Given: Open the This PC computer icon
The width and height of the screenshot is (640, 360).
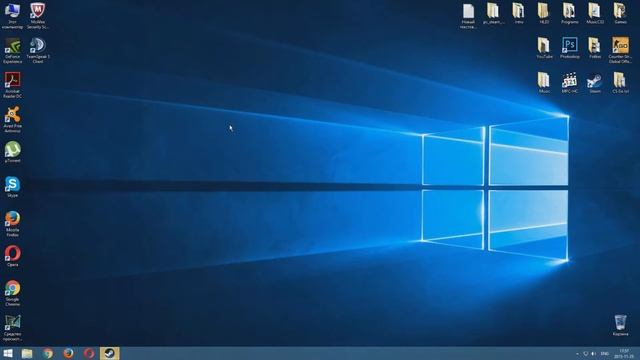Looking at the screenshot, I should click(12, 16).
